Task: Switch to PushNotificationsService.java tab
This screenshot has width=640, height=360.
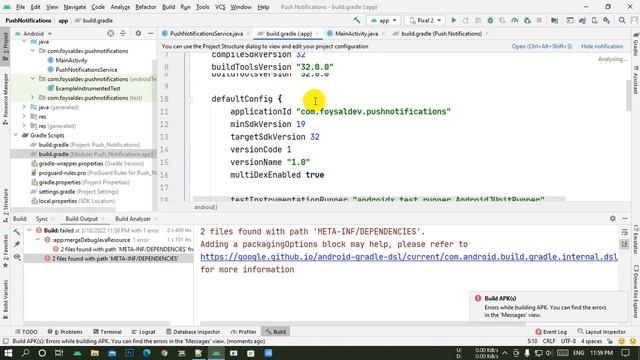Action: tap(206, 33)
